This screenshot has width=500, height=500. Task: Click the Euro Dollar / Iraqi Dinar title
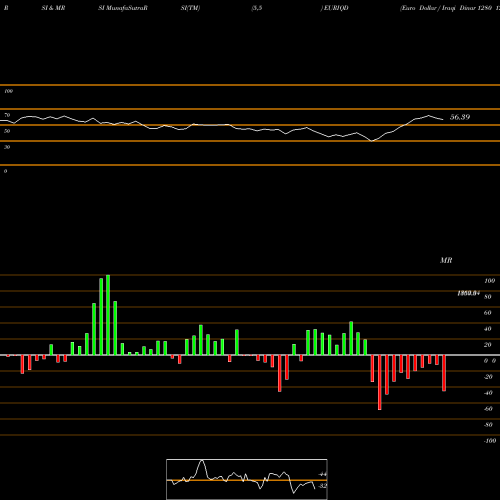[439, 8]
